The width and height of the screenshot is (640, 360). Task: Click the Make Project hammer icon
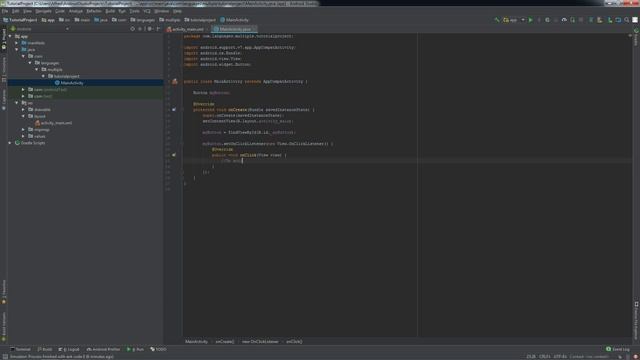pos(497,20)
